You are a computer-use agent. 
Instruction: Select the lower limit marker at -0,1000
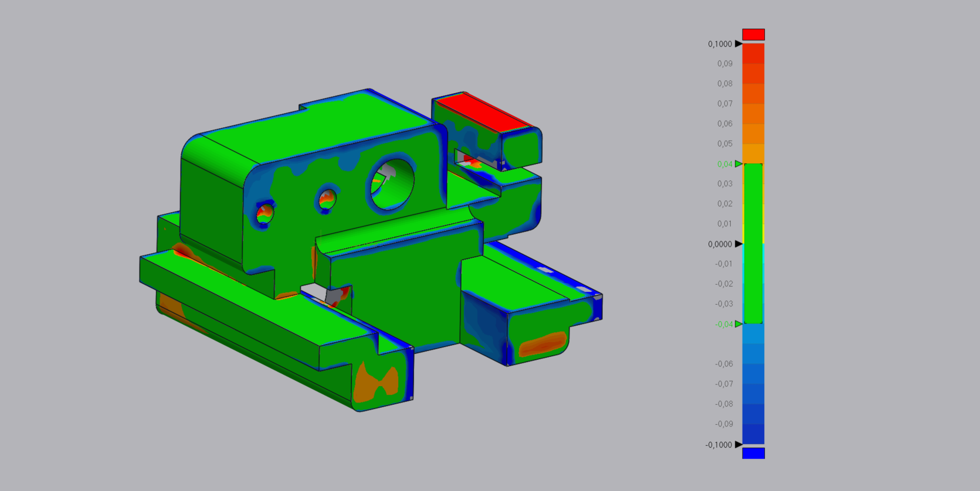click(739, 445)
